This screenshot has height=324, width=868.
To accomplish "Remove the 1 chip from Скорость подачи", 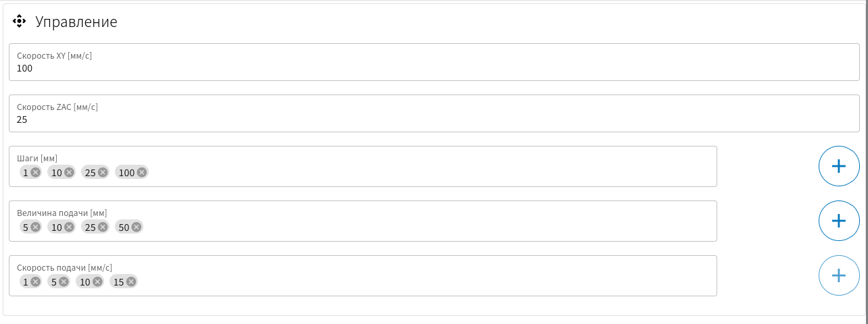I will [35, 281].
